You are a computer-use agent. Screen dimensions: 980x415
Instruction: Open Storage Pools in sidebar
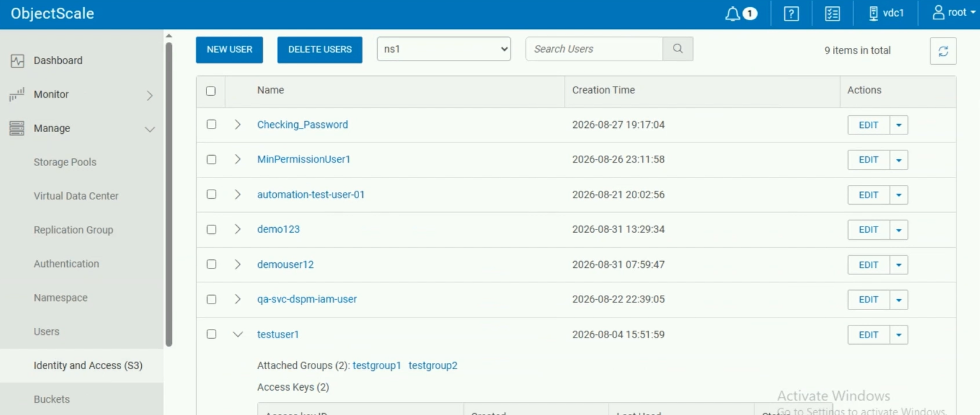pyautogui.click(x=65, y=162)
